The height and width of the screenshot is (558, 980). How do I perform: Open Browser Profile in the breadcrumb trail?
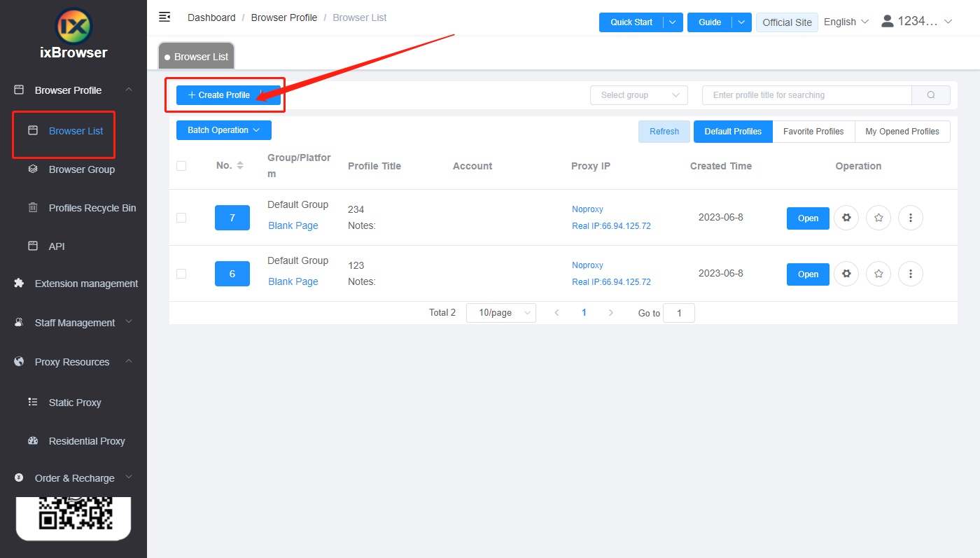284,17
